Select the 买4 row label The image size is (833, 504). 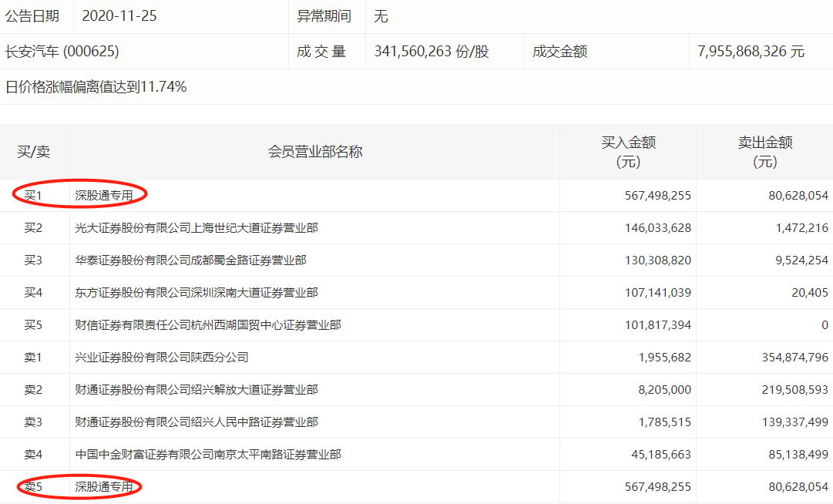33,293
